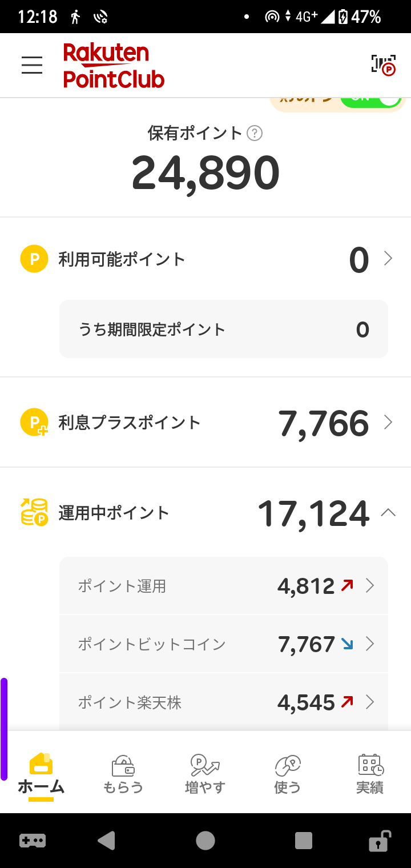This screenshot has width=411, height=868.
Task: Tap the coin stack 運用中ポイント icon
Action: tap(34, 512)
